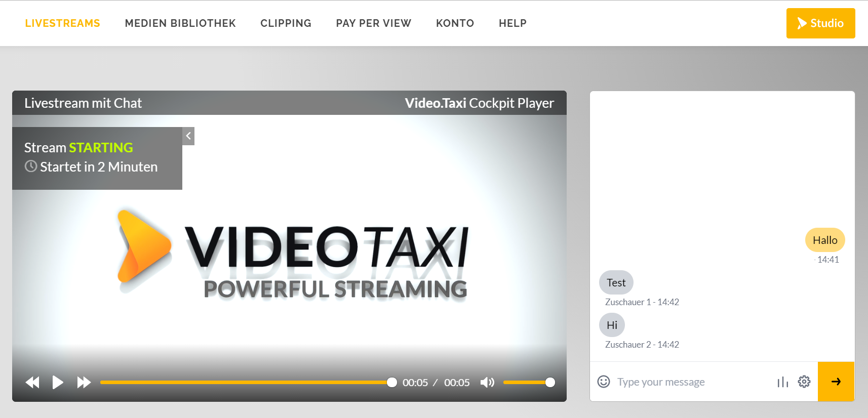Viewport: 868px width, 418px height.
Task: Click the Hi chat bubble
Action: [x=612, y=325]
